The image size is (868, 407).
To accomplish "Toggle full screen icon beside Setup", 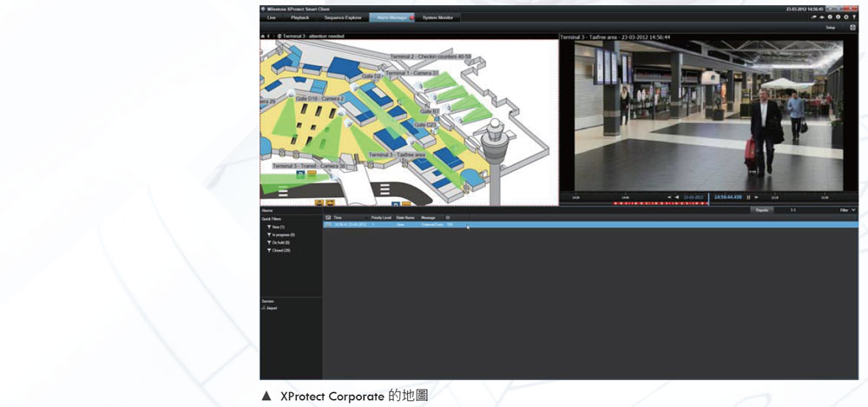I will [852, 27].
